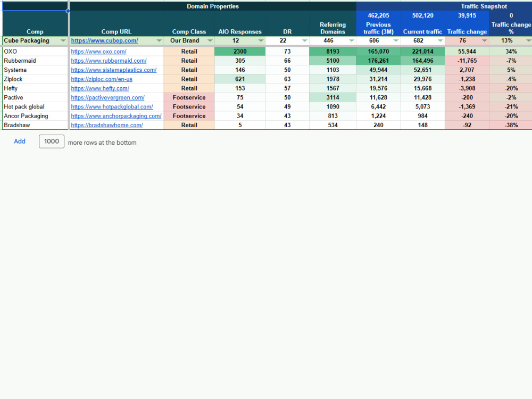Open filter icon next to Previous traffic 606
This screenshot has width=532, height=399.
396,41
